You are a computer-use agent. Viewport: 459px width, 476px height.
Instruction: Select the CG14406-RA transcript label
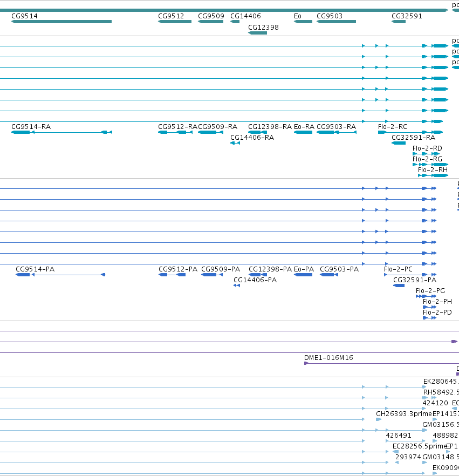[252, 138]
